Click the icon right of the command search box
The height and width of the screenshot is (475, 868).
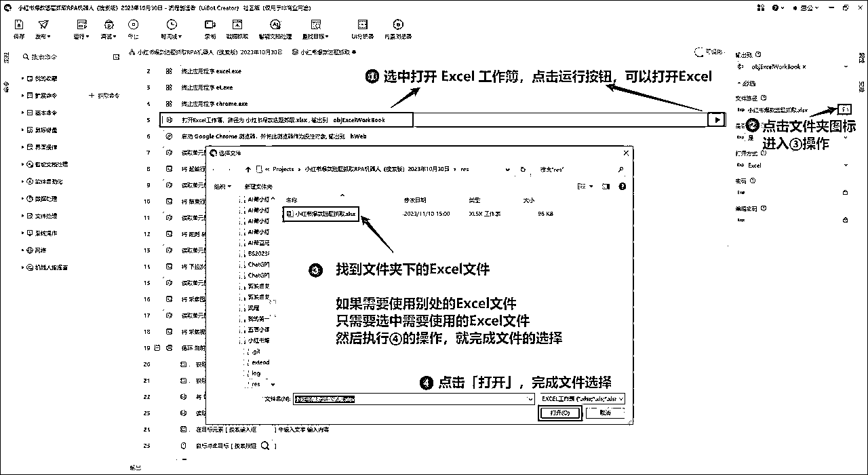click(116, 58)
